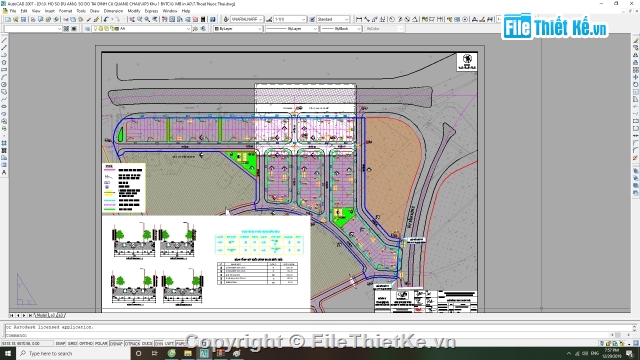Open the Express menu

(151, 11)
